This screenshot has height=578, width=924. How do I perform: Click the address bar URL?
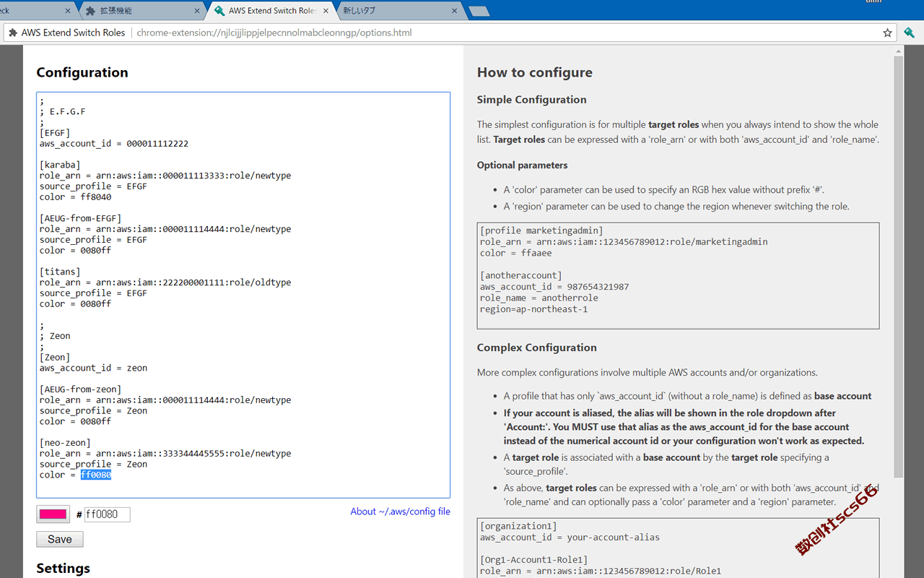274,33
